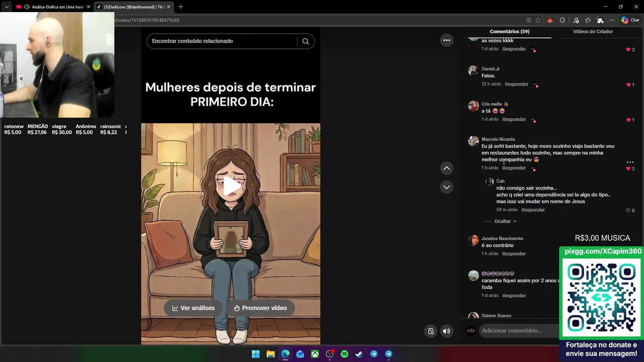Open the Copilot Chat button
Screen dimensions: 644x362
click(630, 20)
